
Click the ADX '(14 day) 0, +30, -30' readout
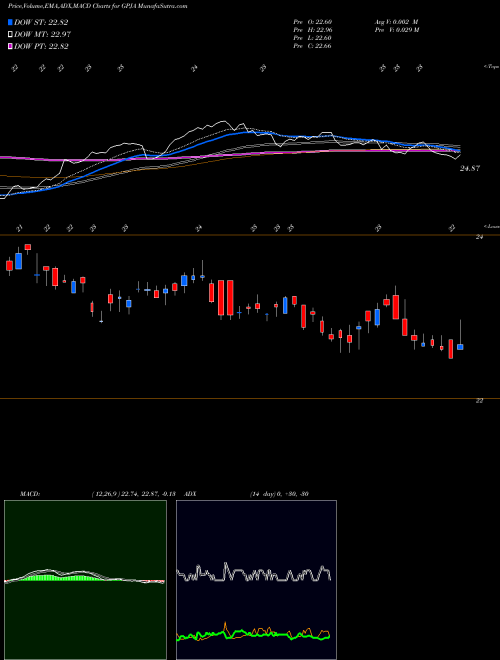tap(279, 494)
